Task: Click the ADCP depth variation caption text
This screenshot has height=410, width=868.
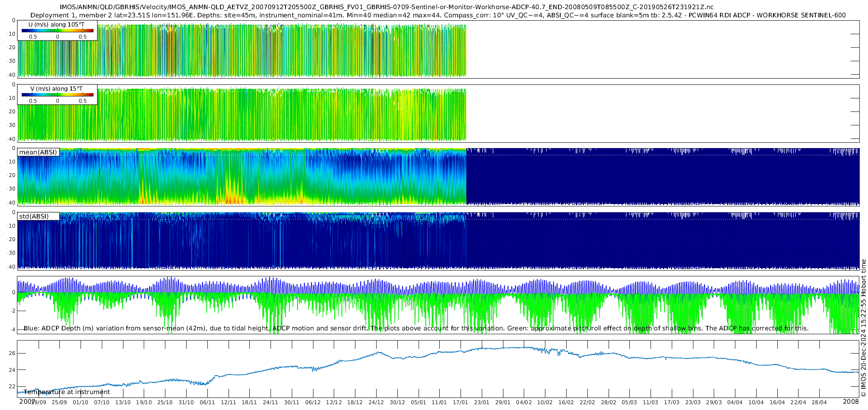Action: point(416,328)
